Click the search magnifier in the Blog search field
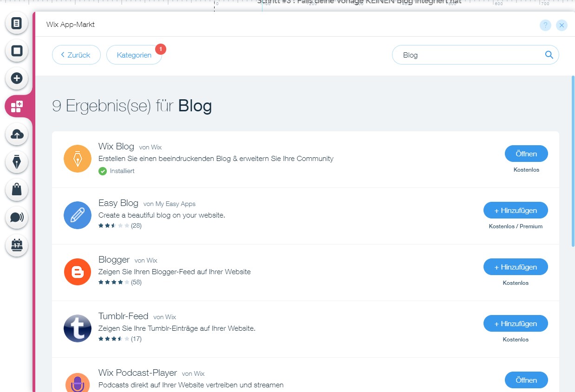The height and width of the screenshot is (392, 575). point(549,55)
